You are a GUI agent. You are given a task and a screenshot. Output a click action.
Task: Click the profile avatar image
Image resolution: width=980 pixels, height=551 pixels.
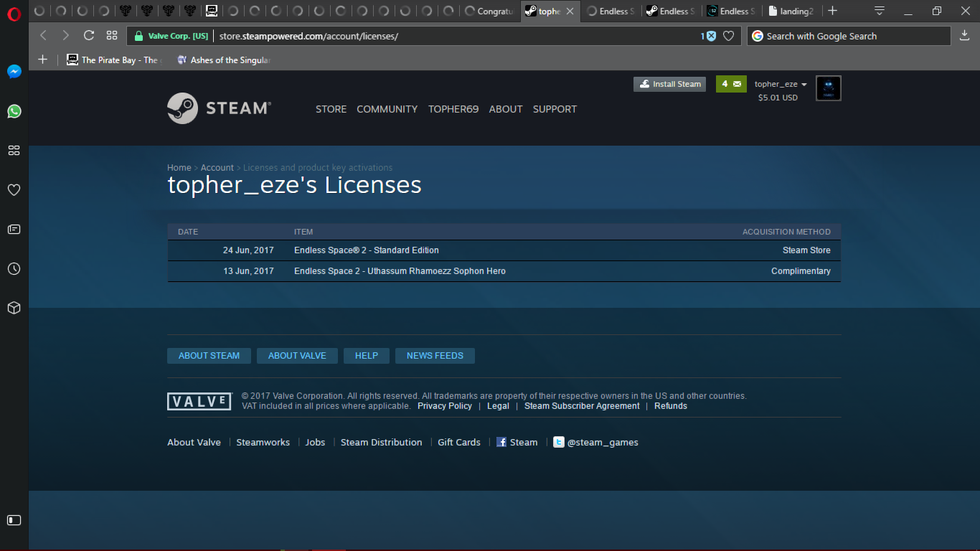829,88
